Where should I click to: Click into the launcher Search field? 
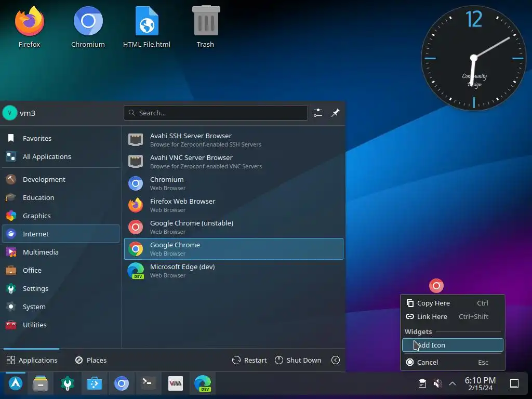(x=216, y=113)
